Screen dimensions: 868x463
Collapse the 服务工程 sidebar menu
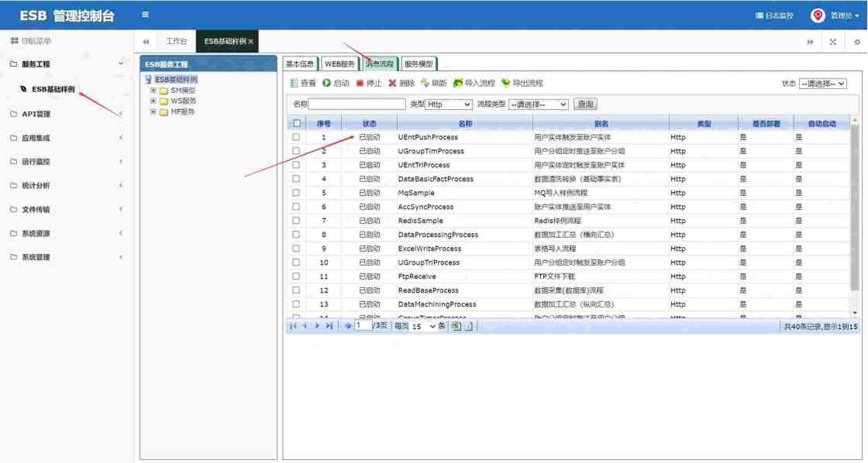(67, 64)
